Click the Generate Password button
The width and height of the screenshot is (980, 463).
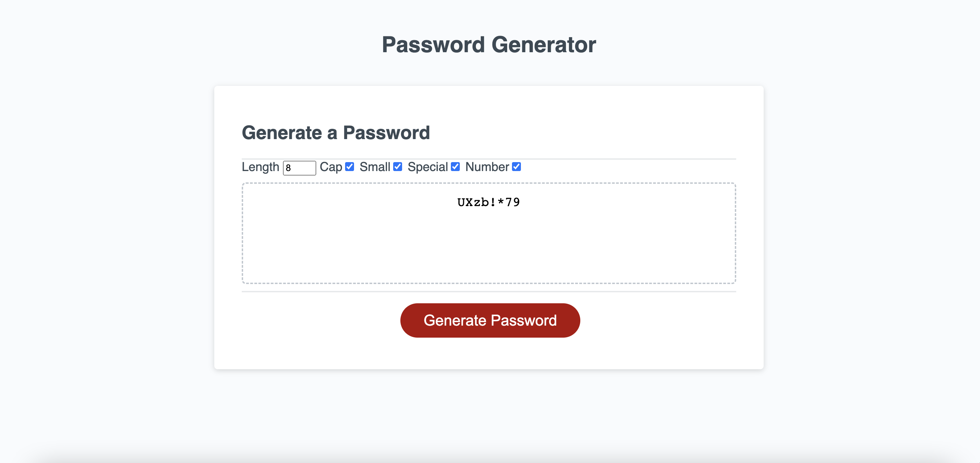coord(490,320)
